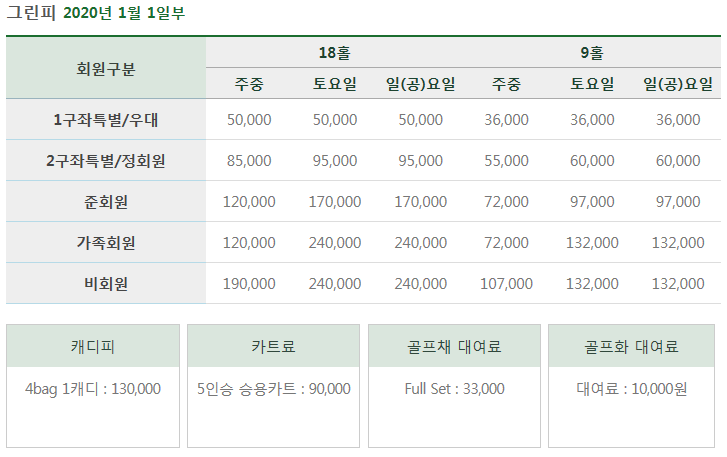Select the 준회원 row label
This screenshot has height=457, width=727.
(x=106, y=202)
